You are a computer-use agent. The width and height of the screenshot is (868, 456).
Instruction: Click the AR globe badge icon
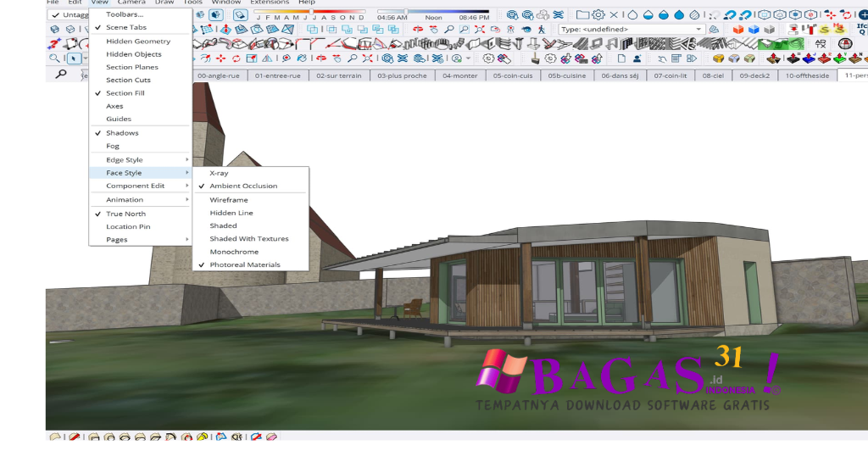pyautogui.click(x=845, y=43)
